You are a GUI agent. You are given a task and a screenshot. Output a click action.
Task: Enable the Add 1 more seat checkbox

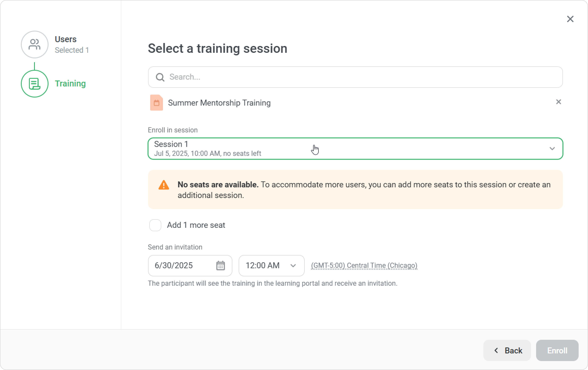[155, 225]
